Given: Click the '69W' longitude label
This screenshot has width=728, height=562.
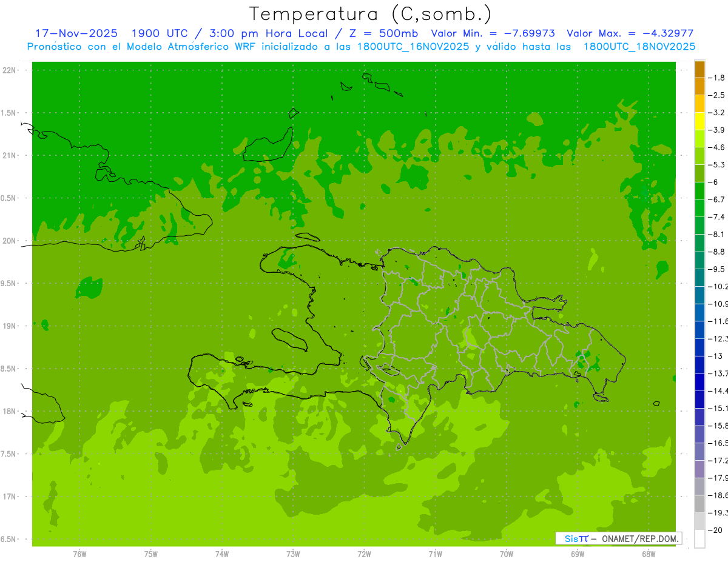Looking at the screenshot, I should pyautogui.click(x=578, y=554).
